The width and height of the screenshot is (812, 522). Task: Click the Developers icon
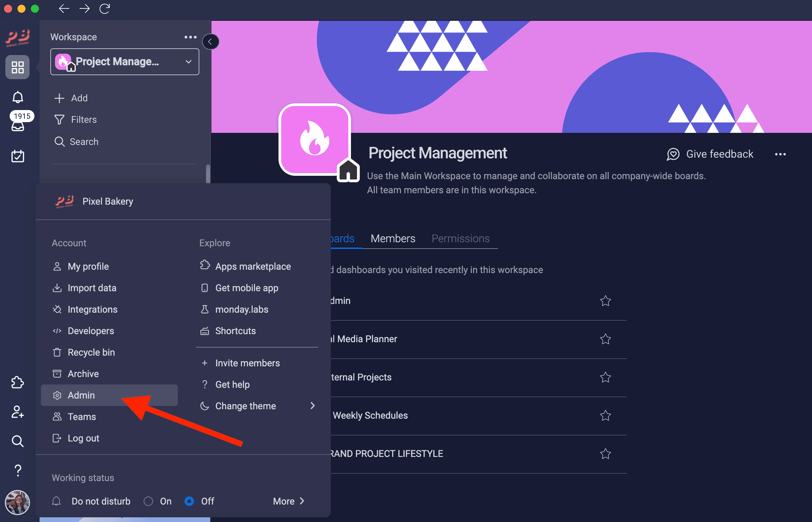coord(57,330)
